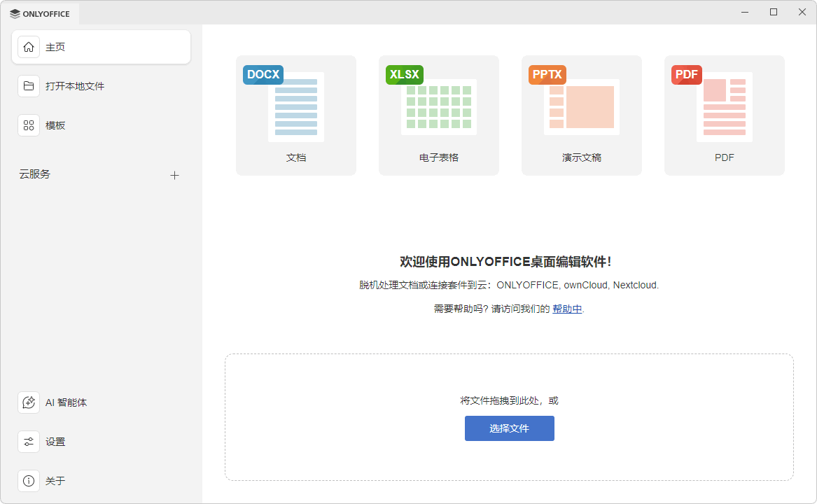Show the 关于 label

click(55, 481)
